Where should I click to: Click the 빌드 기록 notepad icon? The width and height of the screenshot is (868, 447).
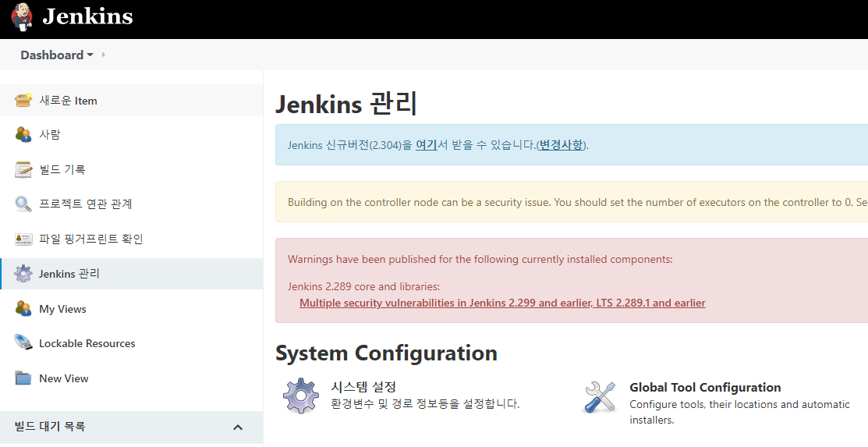tap(23, 169)
